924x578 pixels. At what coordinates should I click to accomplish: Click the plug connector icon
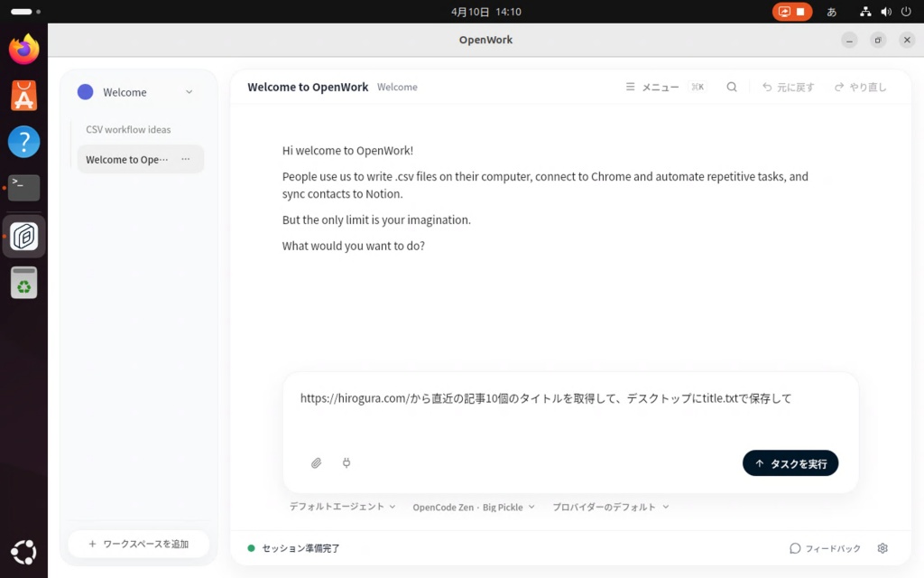[x=346, y=463]
